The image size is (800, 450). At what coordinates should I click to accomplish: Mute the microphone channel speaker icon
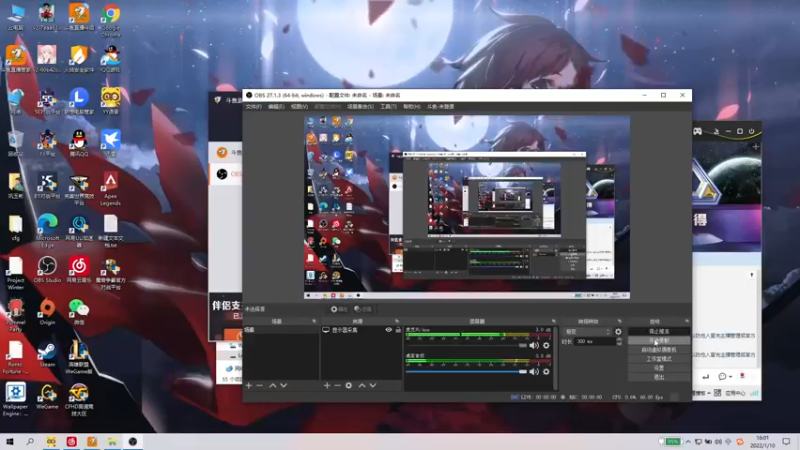tap(534, 345)
